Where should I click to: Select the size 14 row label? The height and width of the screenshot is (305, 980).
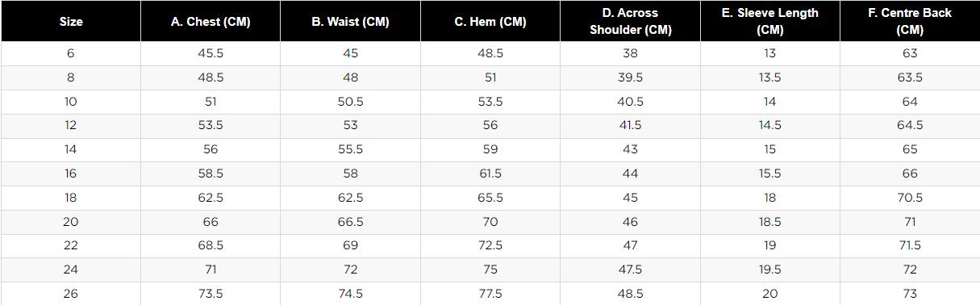[x=71, y=149]
